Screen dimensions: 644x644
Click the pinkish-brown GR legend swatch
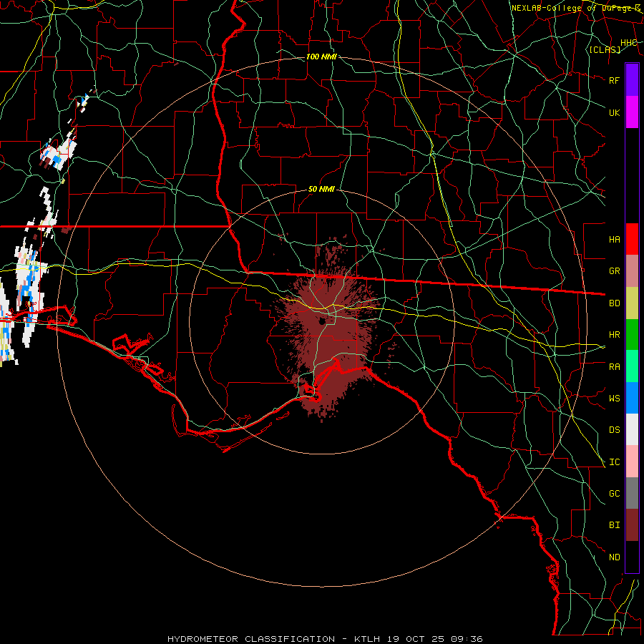click(x=632, y=271)
